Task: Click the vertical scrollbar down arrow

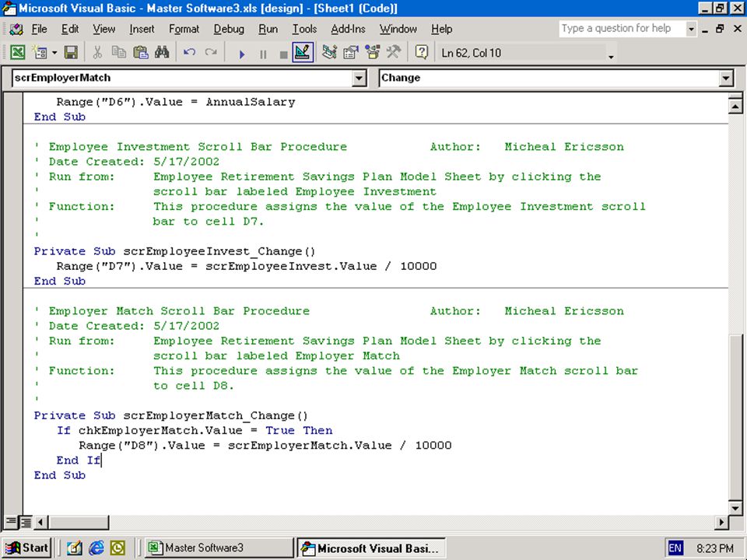Action: coord(735,508)
